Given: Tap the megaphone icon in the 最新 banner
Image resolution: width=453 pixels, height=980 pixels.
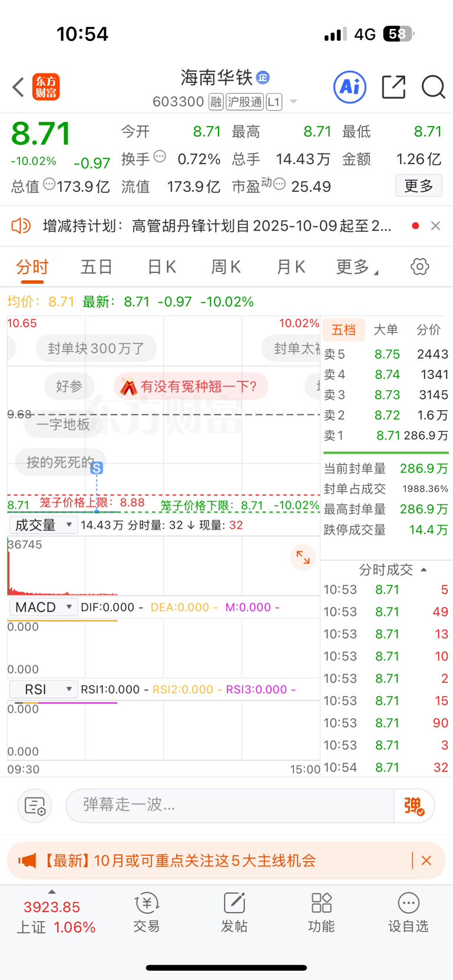Looking at the screenshot, I should 27,861.
